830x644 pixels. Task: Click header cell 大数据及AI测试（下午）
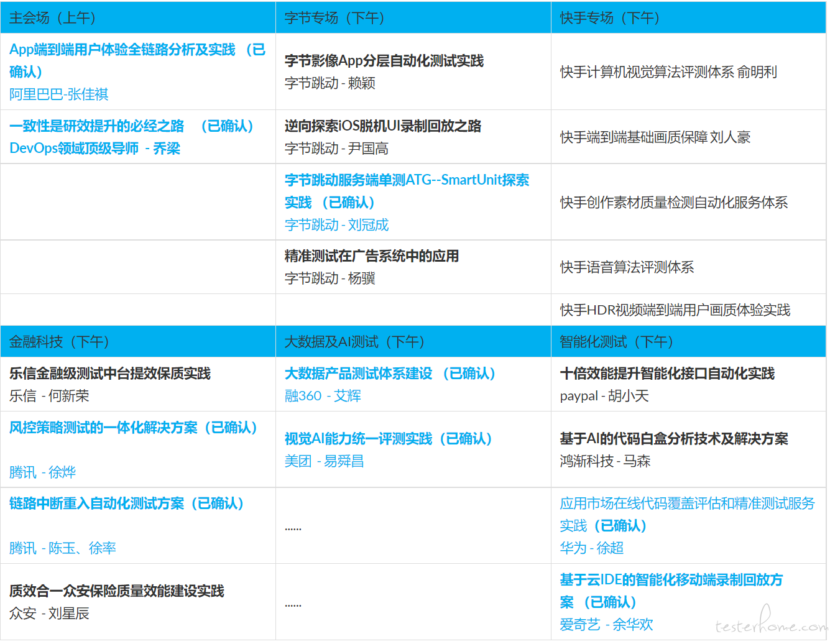pyautogui.click(x=413, y=341)
